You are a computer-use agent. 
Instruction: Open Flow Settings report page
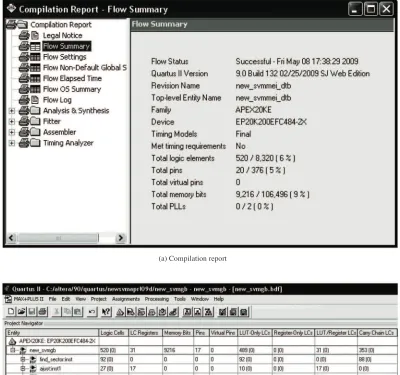coord(65,57)
